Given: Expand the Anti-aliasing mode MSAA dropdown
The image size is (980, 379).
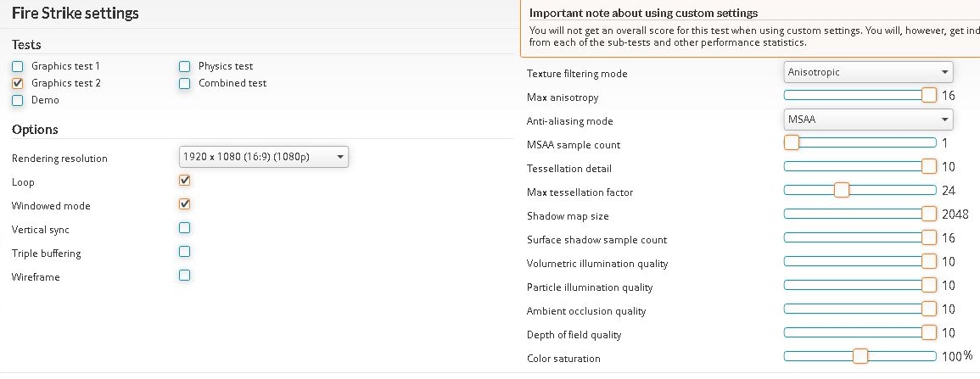Looking at the screenshot, I should point(868,120).
